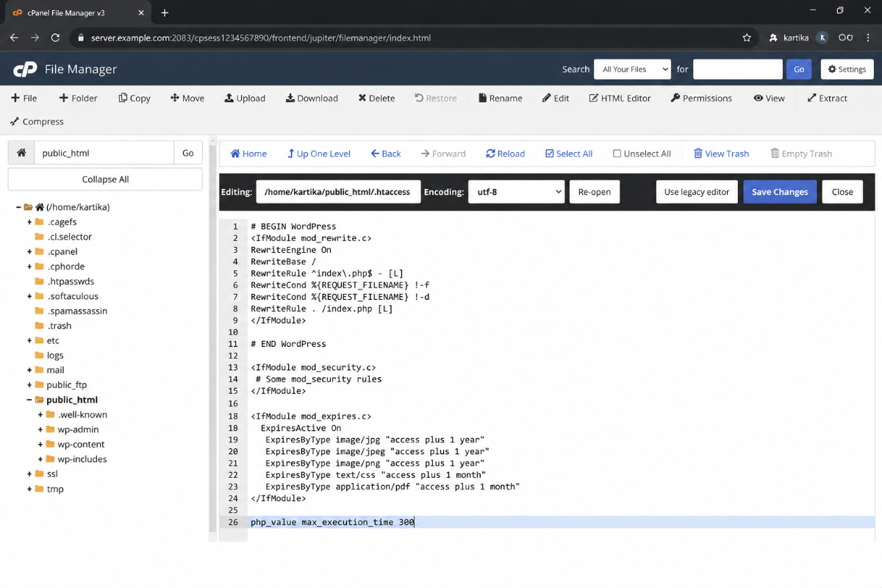This screenshot has height=588, width=882.
Task: Expand the .cphorde folder node
Action: pyautogui.click(x=29, y=266)
